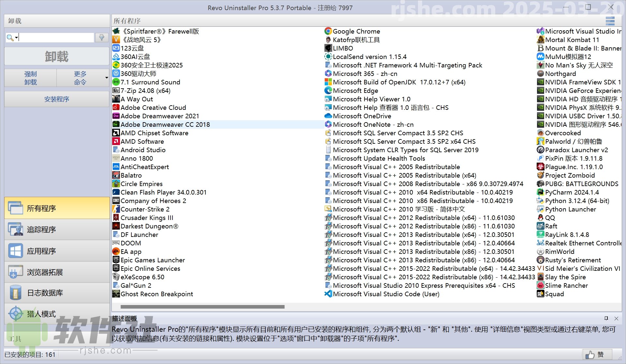Click inside the program search field
626x364 pixels.
56,37
